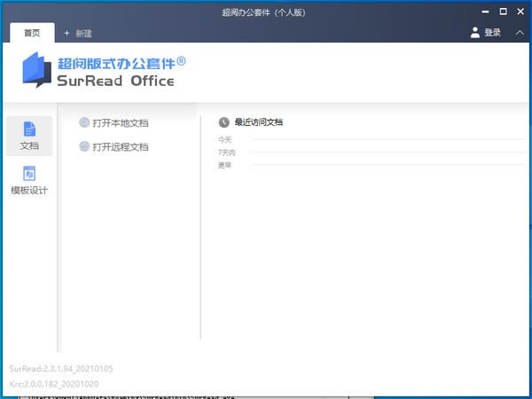Open the + 新建 tab

[78, 34]
